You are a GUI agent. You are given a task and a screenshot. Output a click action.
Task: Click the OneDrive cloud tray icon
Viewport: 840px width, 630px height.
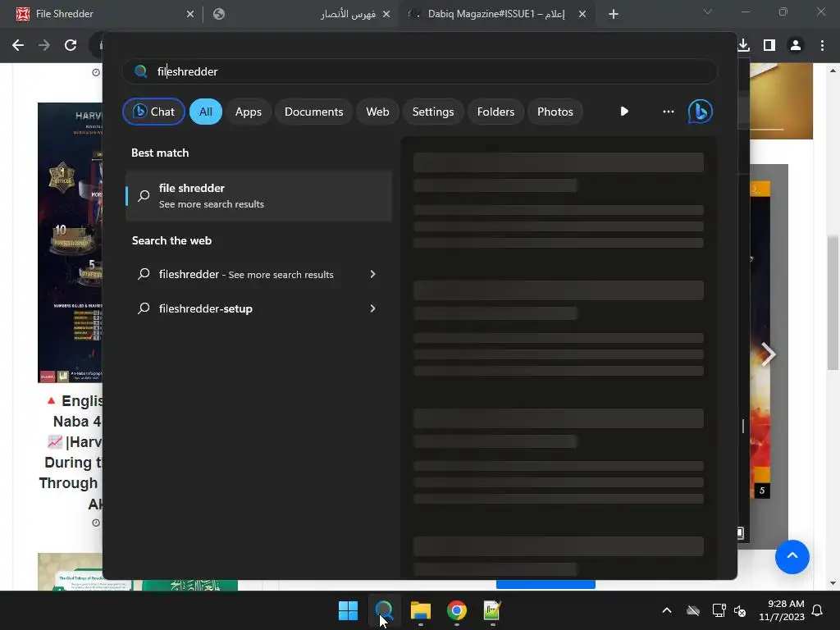pyautogui.click(x=693, y=610)
